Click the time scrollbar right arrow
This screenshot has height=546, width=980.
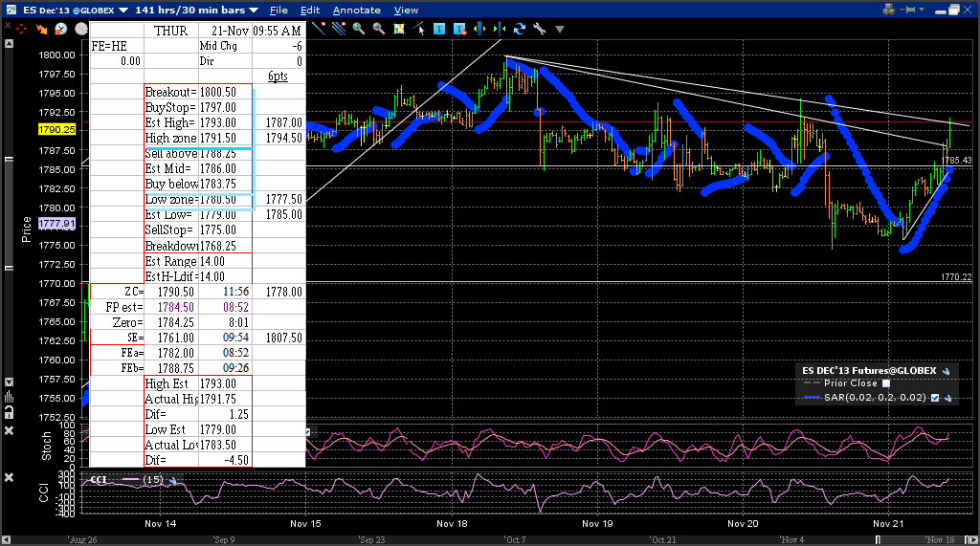972,539
